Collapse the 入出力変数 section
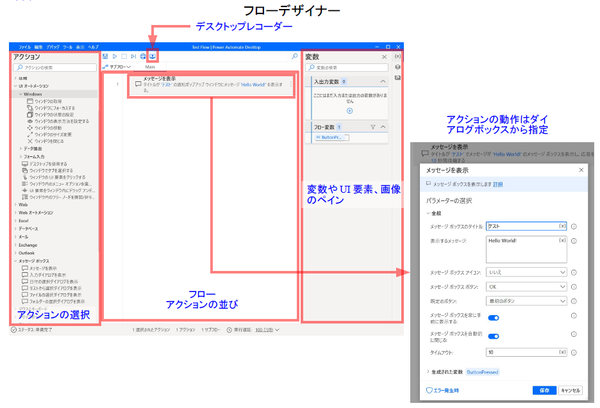 (x=383, y=82)
